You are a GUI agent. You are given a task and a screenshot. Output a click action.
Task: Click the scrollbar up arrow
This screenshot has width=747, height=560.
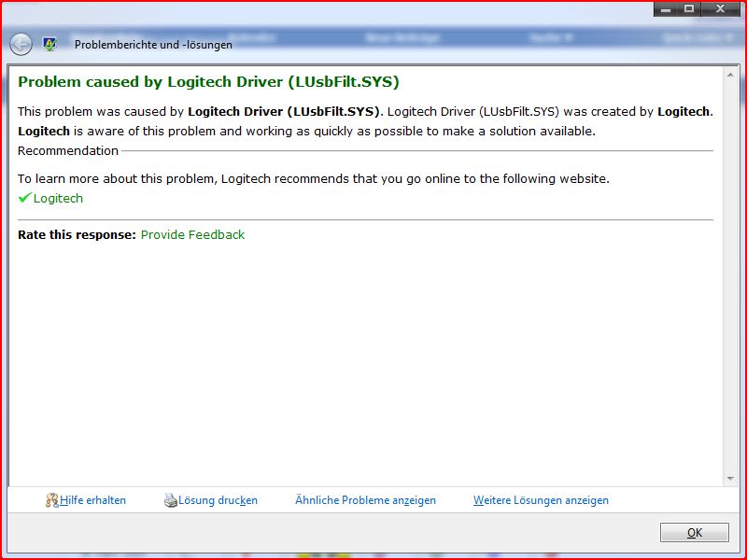click(x=731, y=73)
